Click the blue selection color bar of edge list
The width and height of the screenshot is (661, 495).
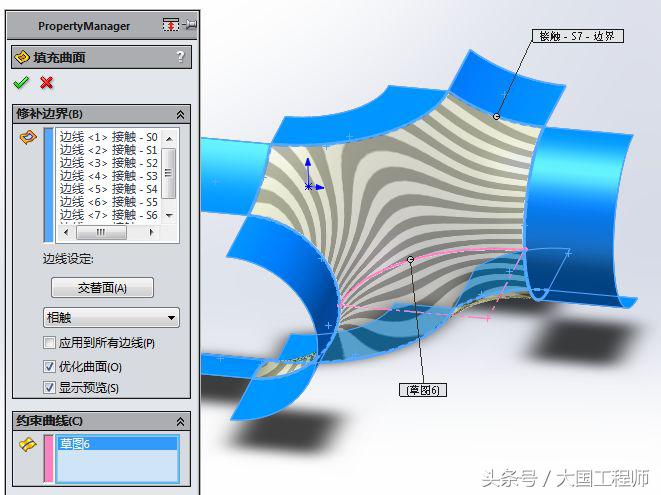pyautogui.click(x=49, y=185)
